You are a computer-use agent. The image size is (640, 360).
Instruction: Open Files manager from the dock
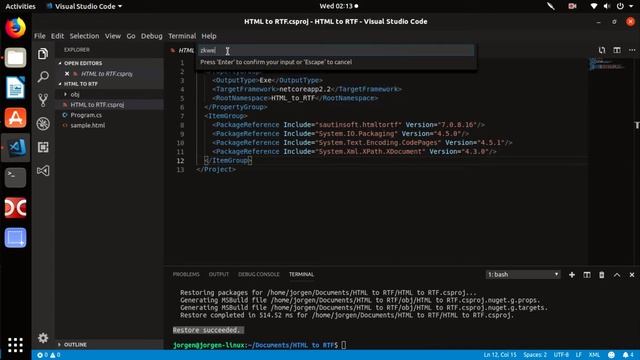16,58
